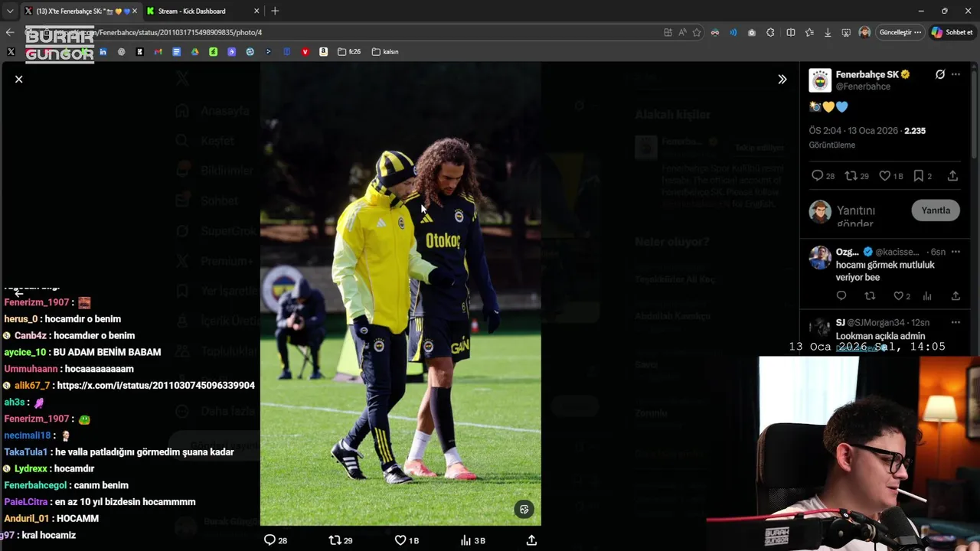980x551 pixels.
Task: Click the screenshot capture icon
Action: (x=846, y=32)
